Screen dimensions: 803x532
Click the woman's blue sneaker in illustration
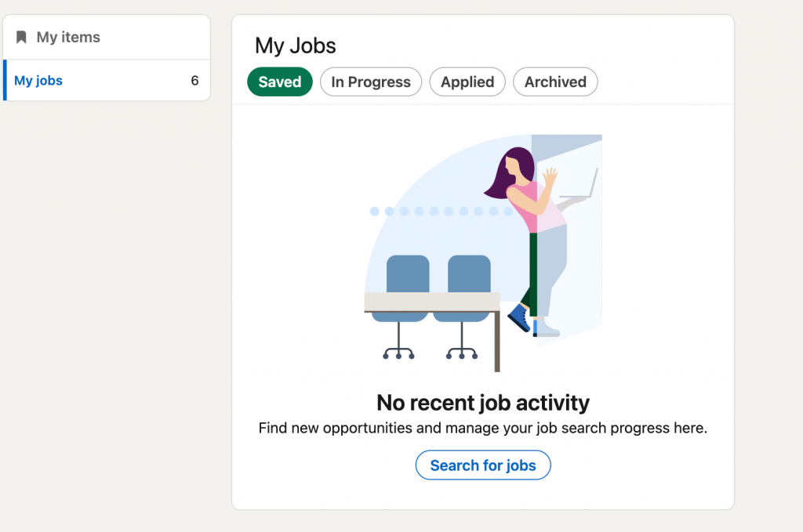pos(519,317)
